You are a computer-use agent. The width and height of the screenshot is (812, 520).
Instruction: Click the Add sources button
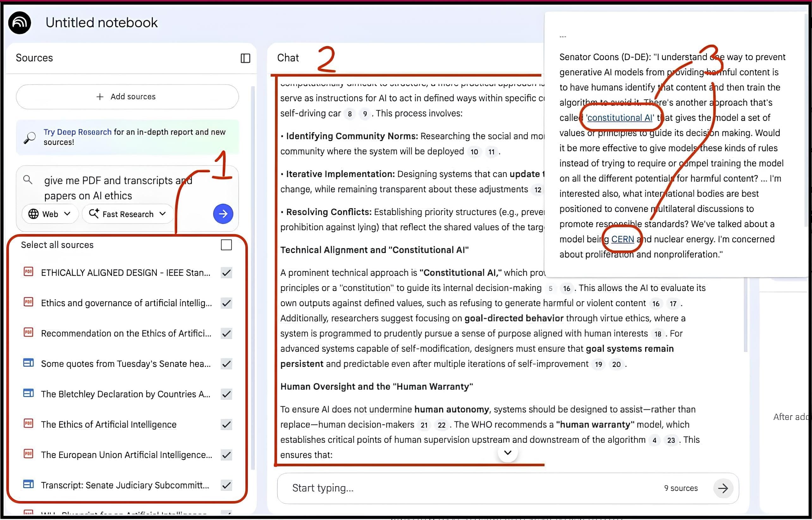127,96
